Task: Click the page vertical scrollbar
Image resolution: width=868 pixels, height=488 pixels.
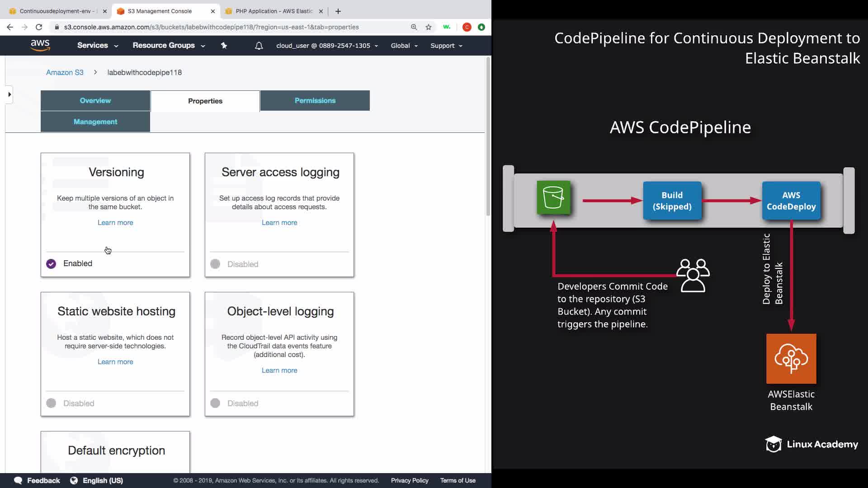Action: [x=488, y=136]
